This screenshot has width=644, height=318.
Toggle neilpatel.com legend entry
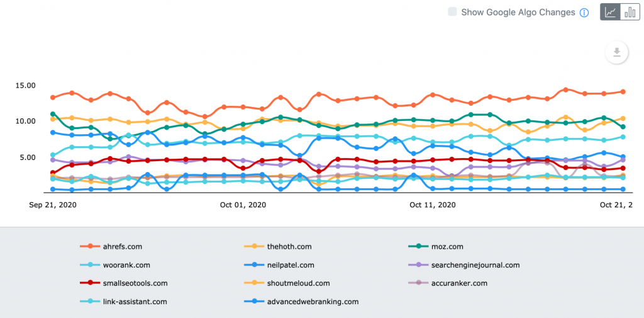coord(278,265)
